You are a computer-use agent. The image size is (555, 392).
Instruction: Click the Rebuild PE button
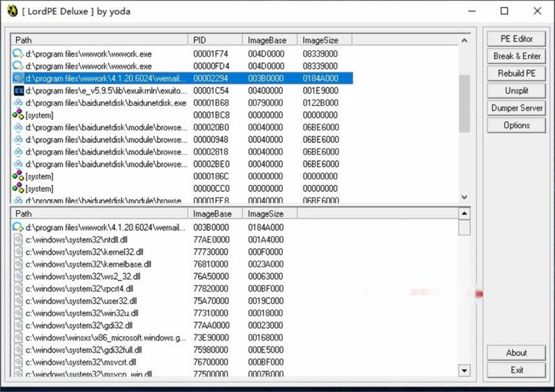(x=516, y=74)
